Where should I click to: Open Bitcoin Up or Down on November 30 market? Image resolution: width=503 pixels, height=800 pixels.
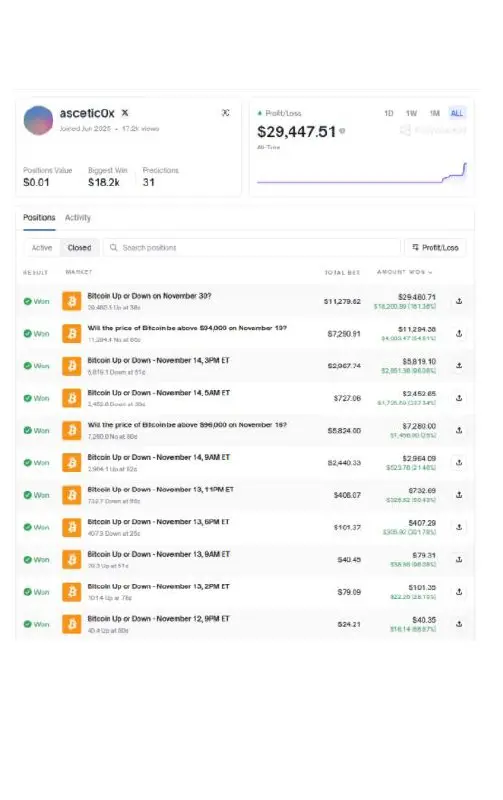[149, 296]
